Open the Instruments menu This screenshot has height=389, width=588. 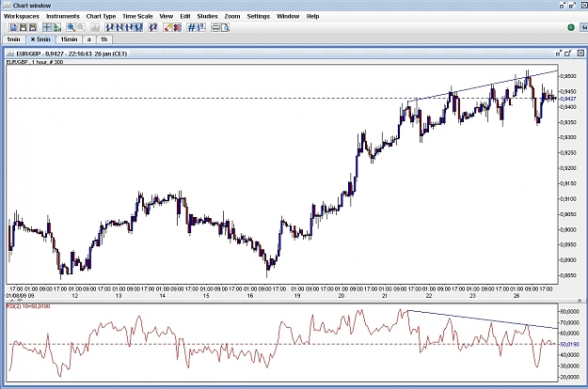pyautogui.click(x=63, y=16)
